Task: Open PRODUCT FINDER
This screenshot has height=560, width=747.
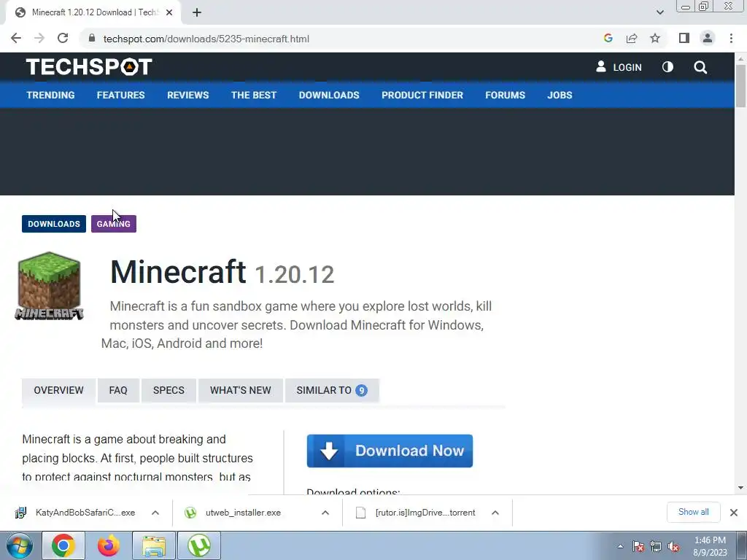Action: coord(422,96)
